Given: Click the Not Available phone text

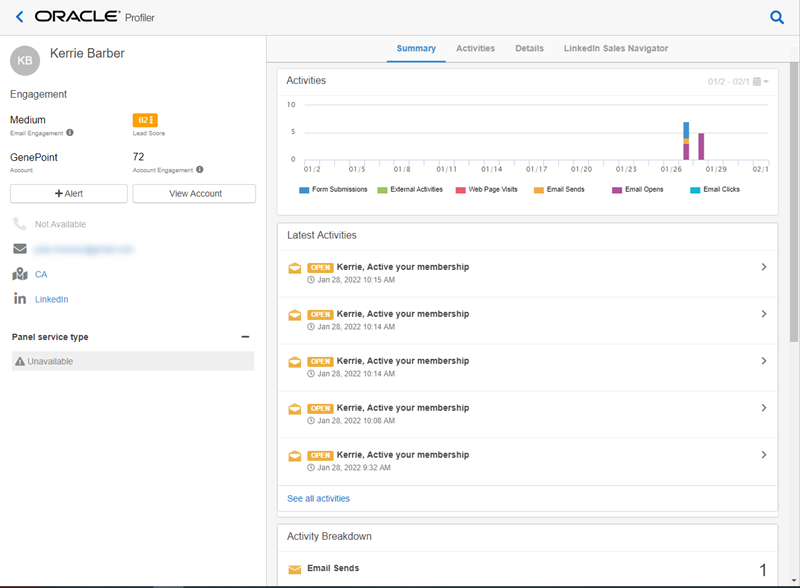Looking at the screenshot, I should [x=60, y=224].
